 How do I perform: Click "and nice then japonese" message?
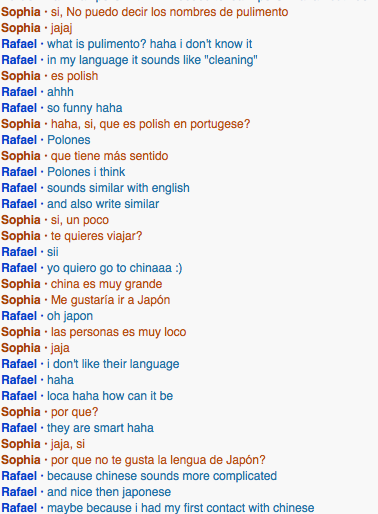pyautogui.click(x=109, y=492)
